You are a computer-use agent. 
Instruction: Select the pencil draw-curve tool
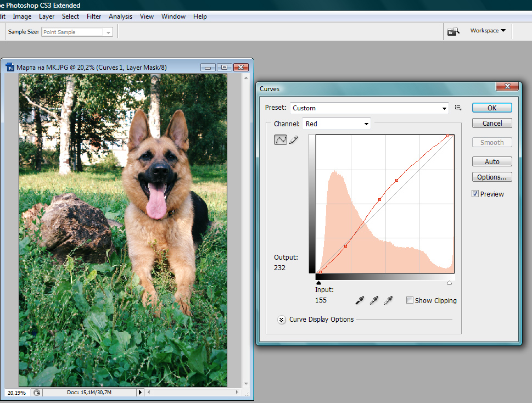(x=294, y=140)
